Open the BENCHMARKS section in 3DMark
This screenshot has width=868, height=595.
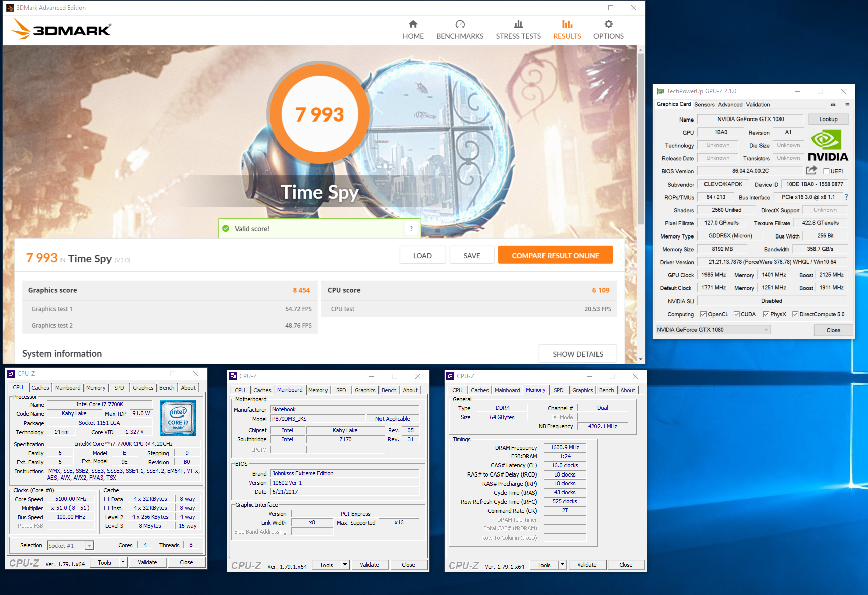(460, 30)
